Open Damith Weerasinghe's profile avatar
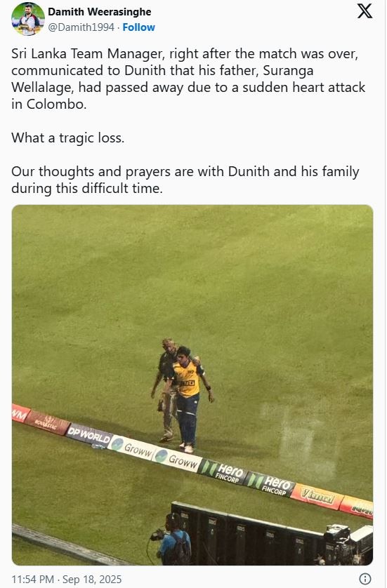 (x=28, y=19)
